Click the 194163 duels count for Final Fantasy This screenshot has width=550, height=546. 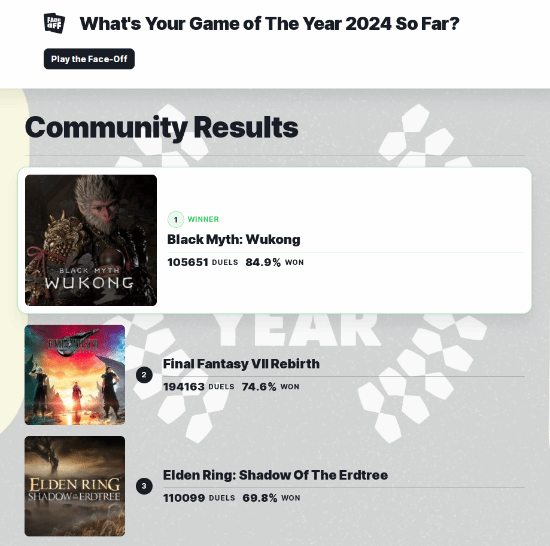(184, 386)
